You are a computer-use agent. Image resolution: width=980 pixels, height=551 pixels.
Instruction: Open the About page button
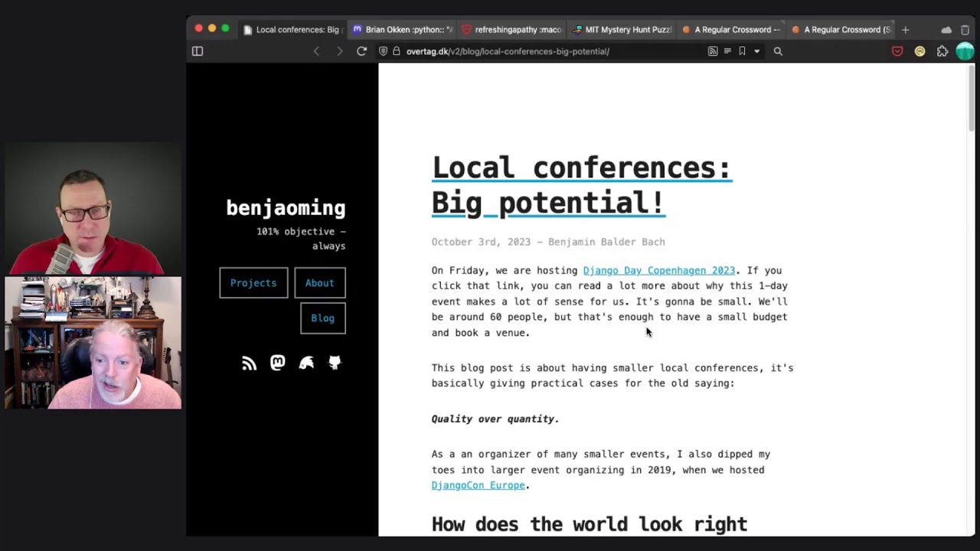(320, 283)
